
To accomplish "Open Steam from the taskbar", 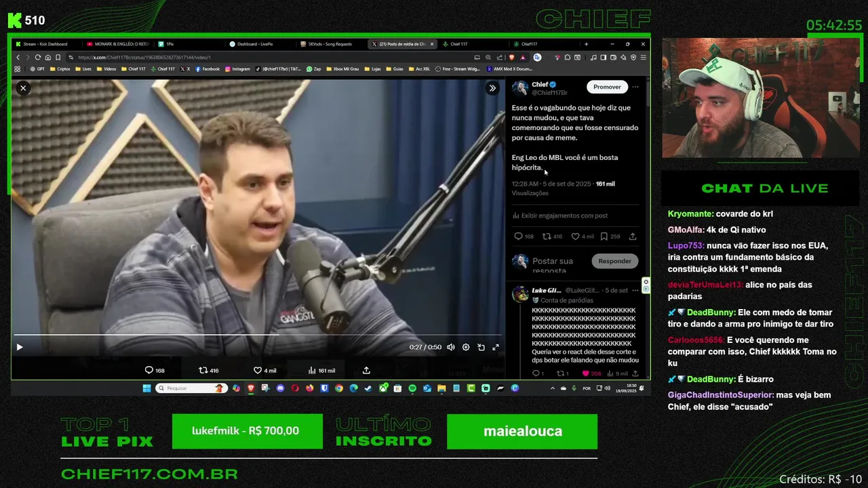I will click(368, 388).
